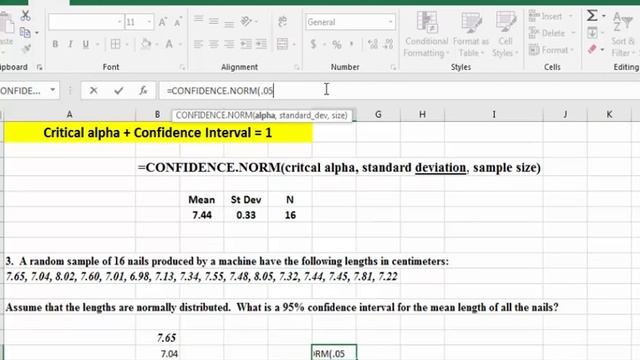Open the Font dialog launcher
640x360 pixels.
pos(182,67)
